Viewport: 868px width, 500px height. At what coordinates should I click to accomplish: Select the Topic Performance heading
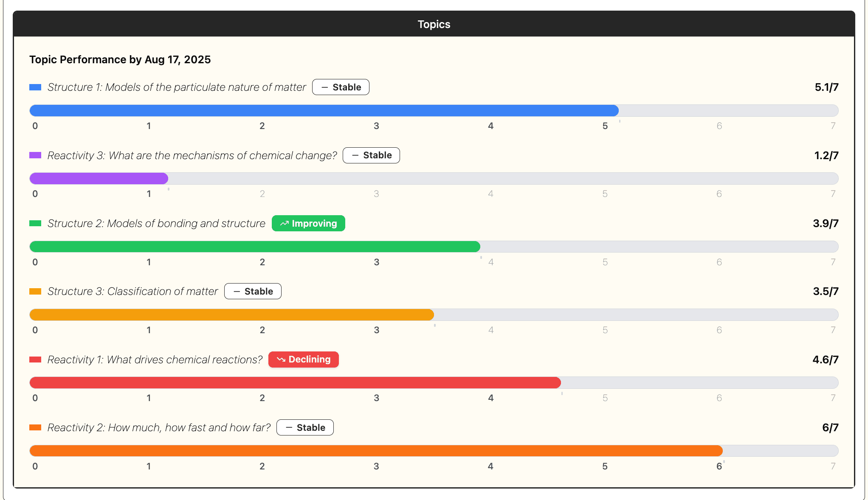tap(120, 59)
